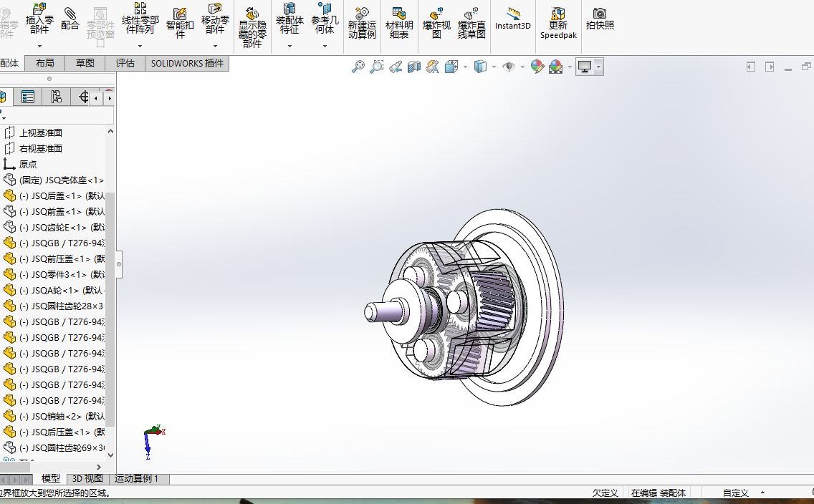Toggle Instant3D mode
Viewport: 814px width, 504px height.
click(x=513, y=19)
